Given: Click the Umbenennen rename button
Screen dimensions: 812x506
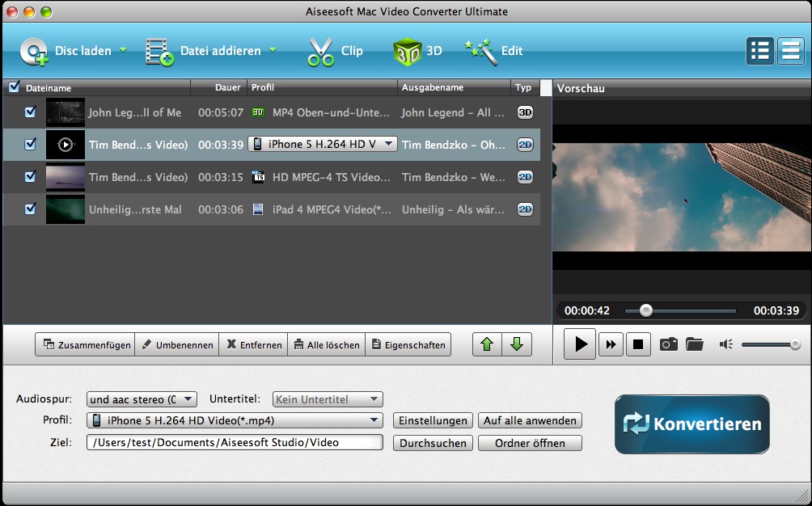Looking at the screenshot, I should click(x=177, y=344).
